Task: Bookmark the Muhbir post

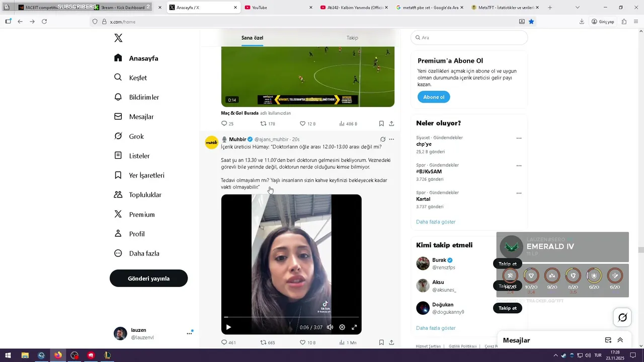Action: pyautogui.click(x=381, y=342)
